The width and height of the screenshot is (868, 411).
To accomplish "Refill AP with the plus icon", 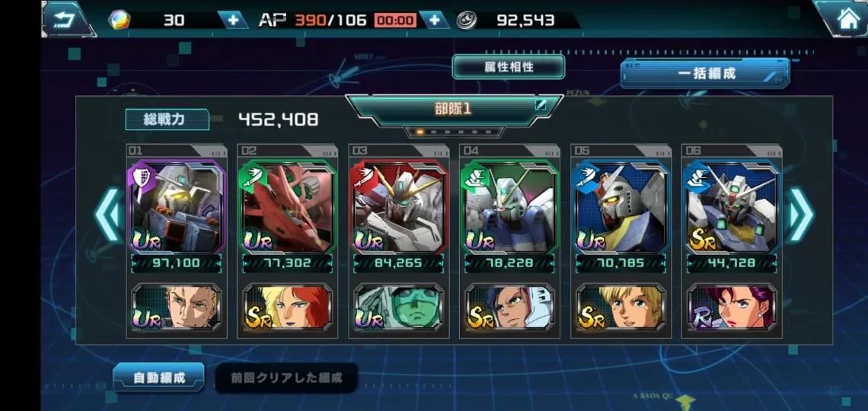I will pos(435,21).
